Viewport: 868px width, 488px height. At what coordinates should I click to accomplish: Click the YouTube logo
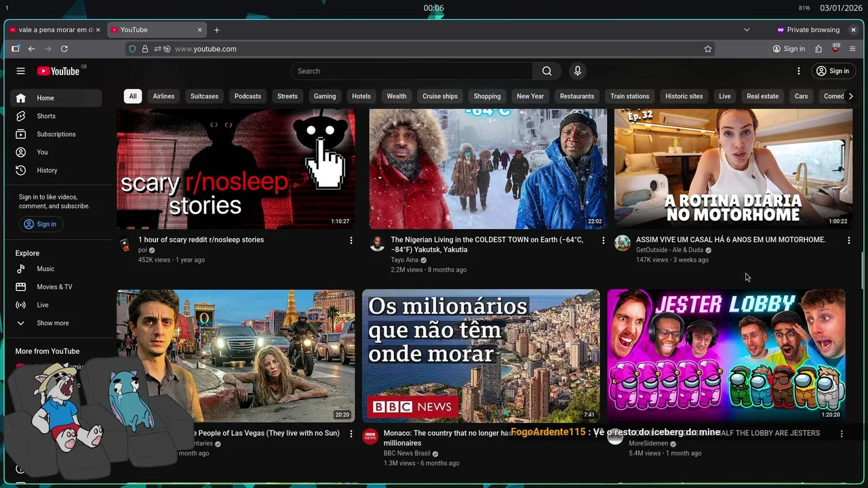coord(58,71)
